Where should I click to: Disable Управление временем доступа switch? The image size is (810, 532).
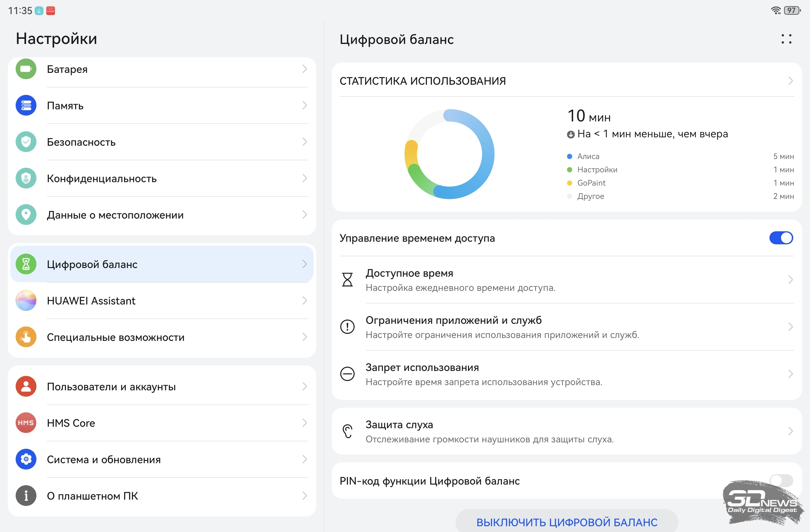pos(781,238)
